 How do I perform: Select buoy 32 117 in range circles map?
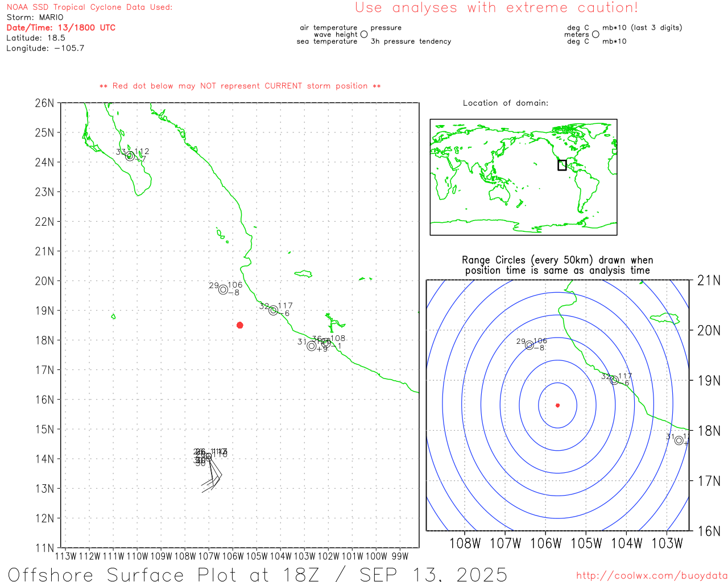[614, 380]
